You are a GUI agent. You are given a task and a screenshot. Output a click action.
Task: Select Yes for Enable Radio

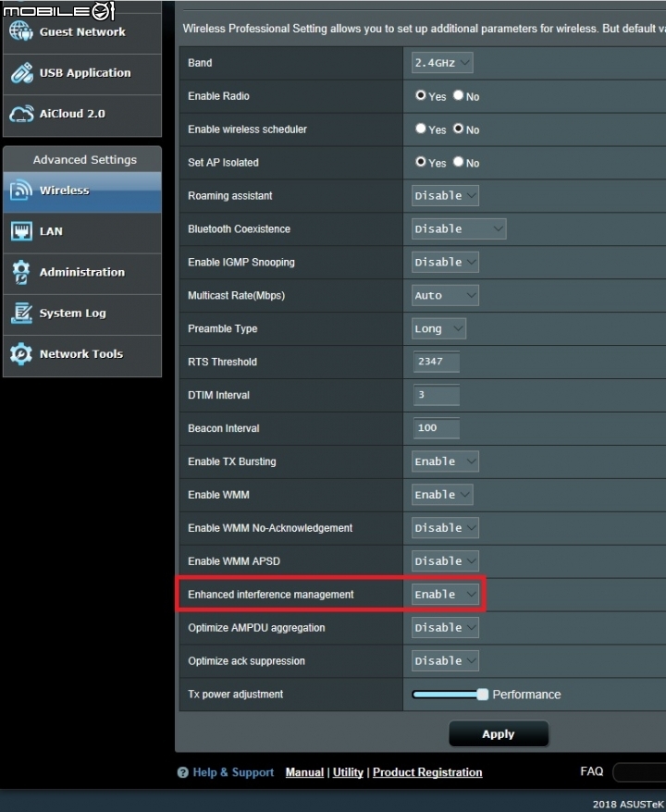[421, 95]
